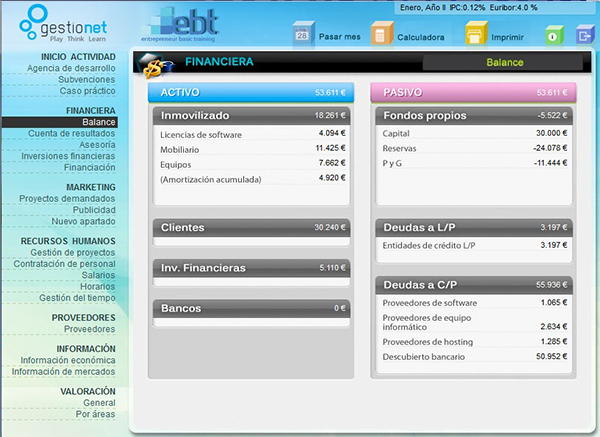Image resolution: width=600 pixels, height=437 pixels.
Task: Open Proveedores sidebar link
Action: point(90,329)
